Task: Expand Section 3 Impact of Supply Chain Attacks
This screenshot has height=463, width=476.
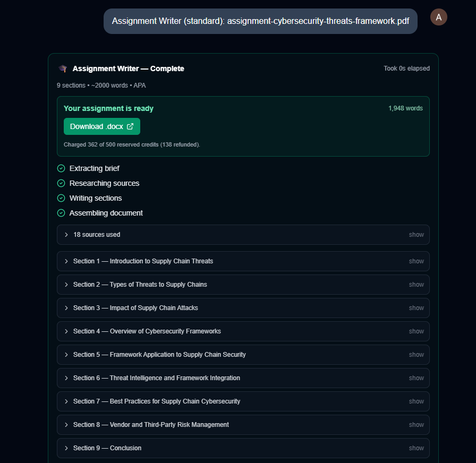Action: pos(243,308)
